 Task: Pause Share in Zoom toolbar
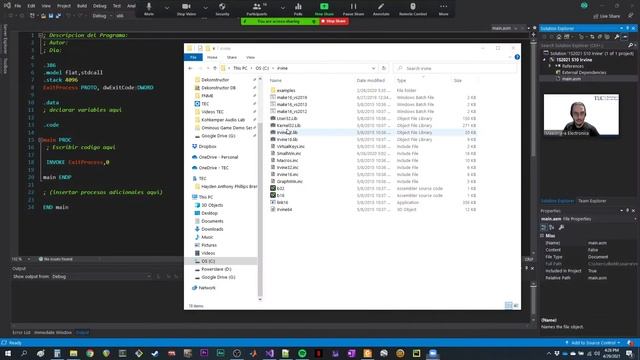coord(353,9)
